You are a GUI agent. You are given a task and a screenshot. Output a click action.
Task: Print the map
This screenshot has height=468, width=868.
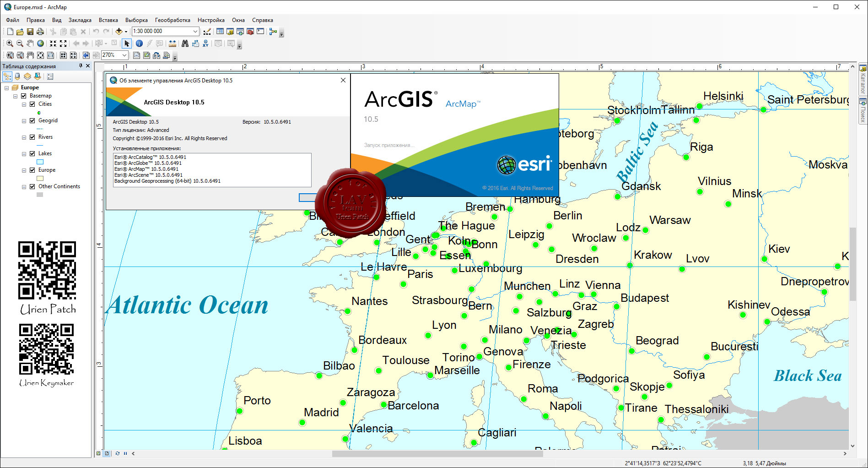click(40, 32)
